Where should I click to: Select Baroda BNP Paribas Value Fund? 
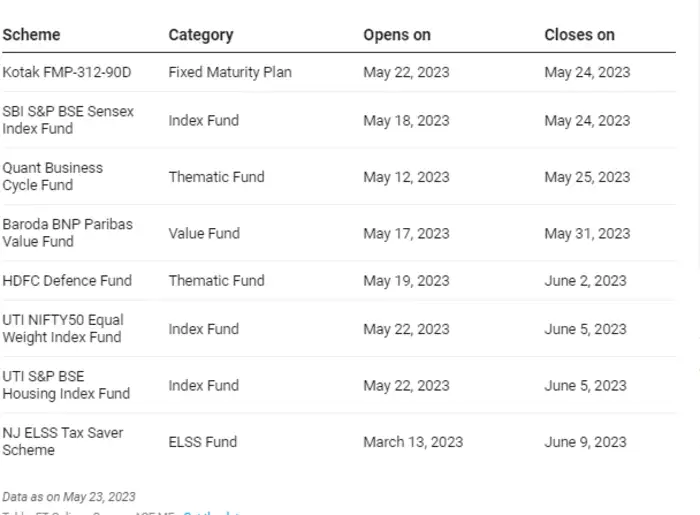pyautogui.click(x=67, y=233)
